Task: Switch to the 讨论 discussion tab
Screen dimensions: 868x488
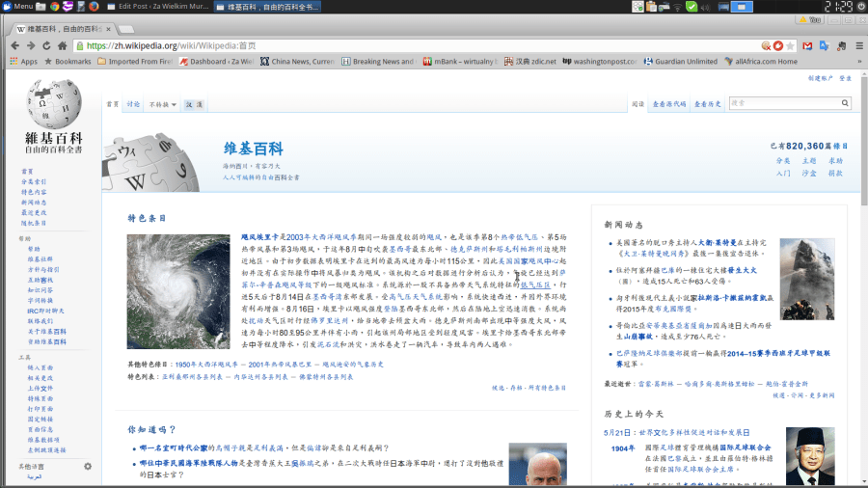Action: tap(133, 104)
